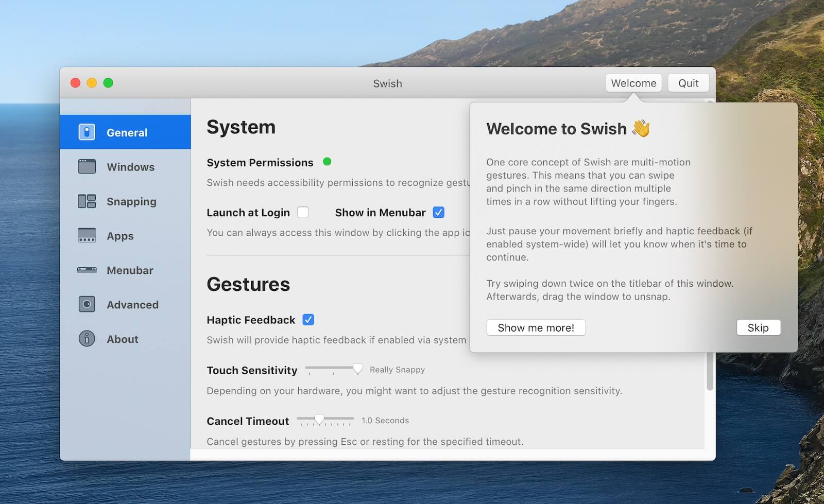Open the Snapping tab label
The width and height of the screenshot is (824, 504).
coord(131,201)
